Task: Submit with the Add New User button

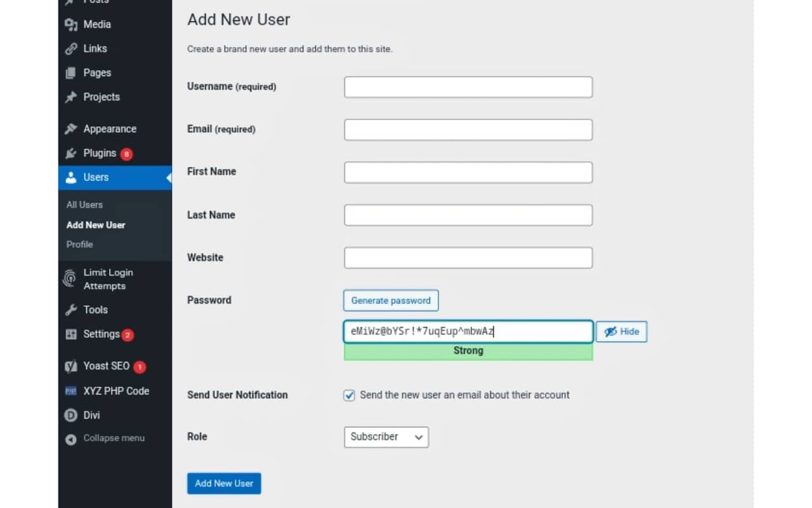Action: (x=223, y=483)
